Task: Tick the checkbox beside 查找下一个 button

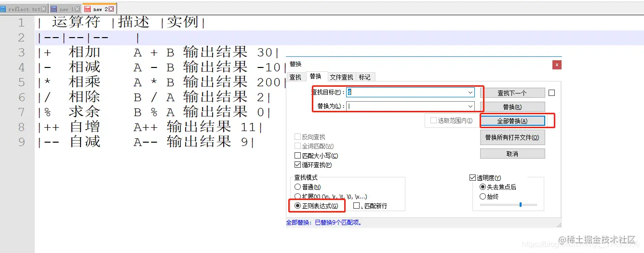Action: click(x=551, y=93)
